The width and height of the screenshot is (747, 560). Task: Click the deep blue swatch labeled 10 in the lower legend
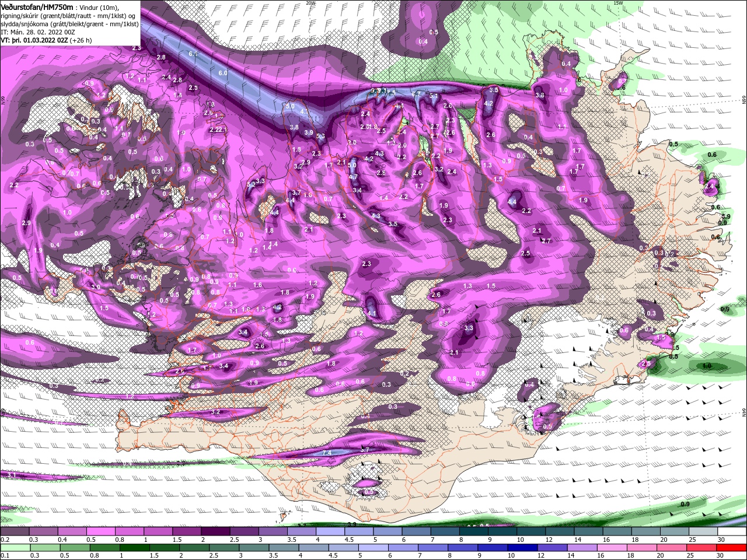522,547
